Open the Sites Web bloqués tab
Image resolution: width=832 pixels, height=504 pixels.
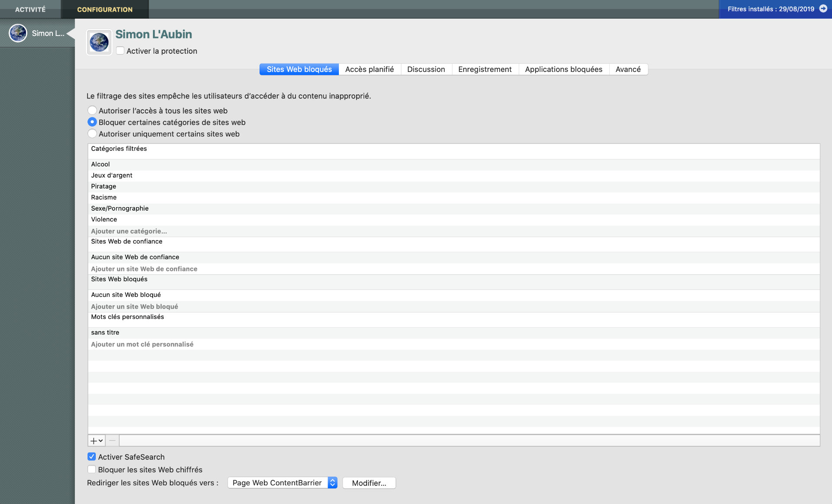click(299, 69)
